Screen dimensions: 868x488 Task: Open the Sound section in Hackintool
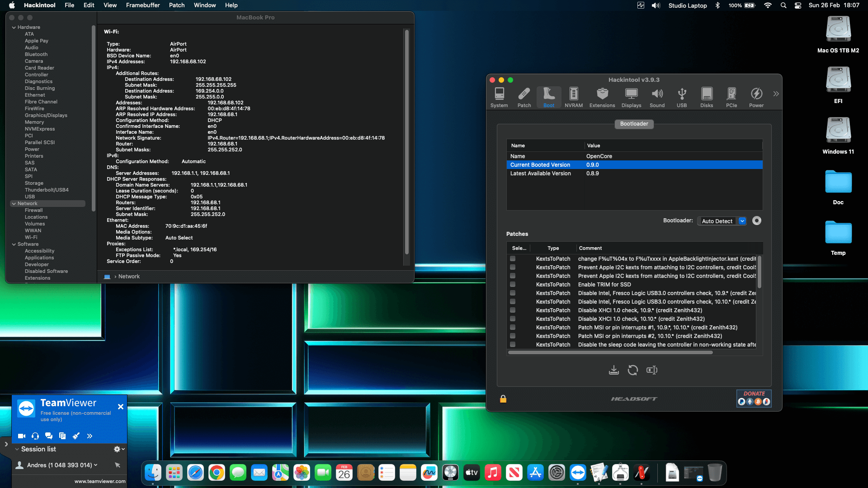pos(657,97)
